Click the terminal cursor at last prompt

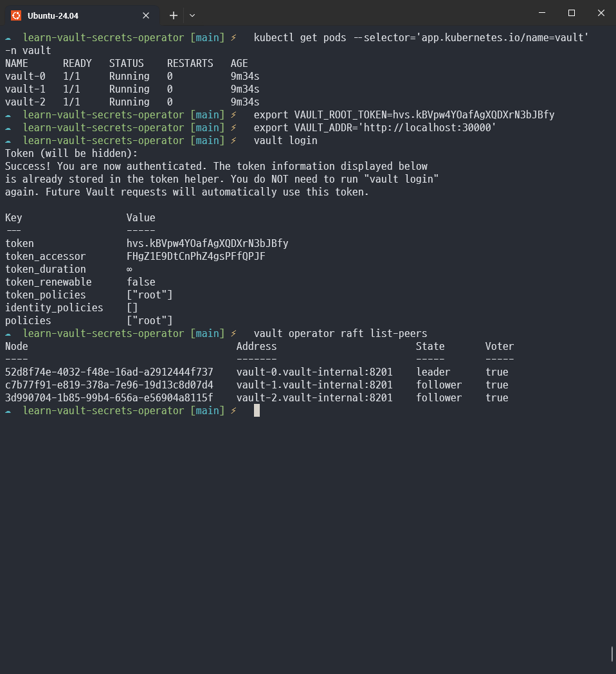pos(257,410)
